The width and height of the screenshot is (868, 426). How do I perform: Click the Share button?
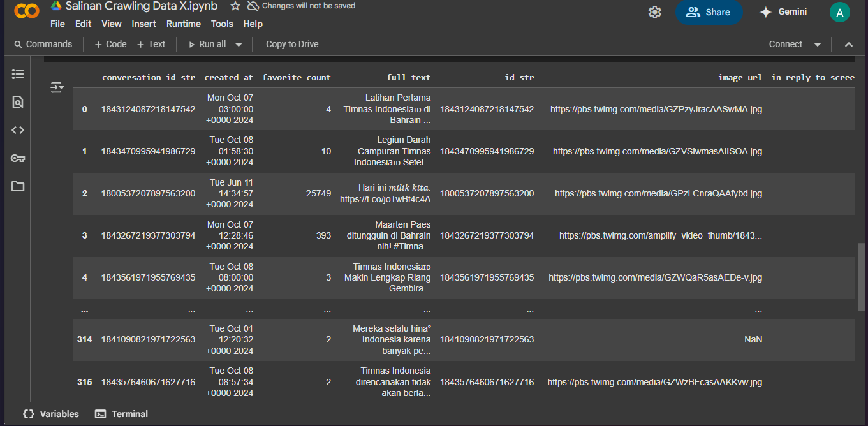tap(709, 12)
